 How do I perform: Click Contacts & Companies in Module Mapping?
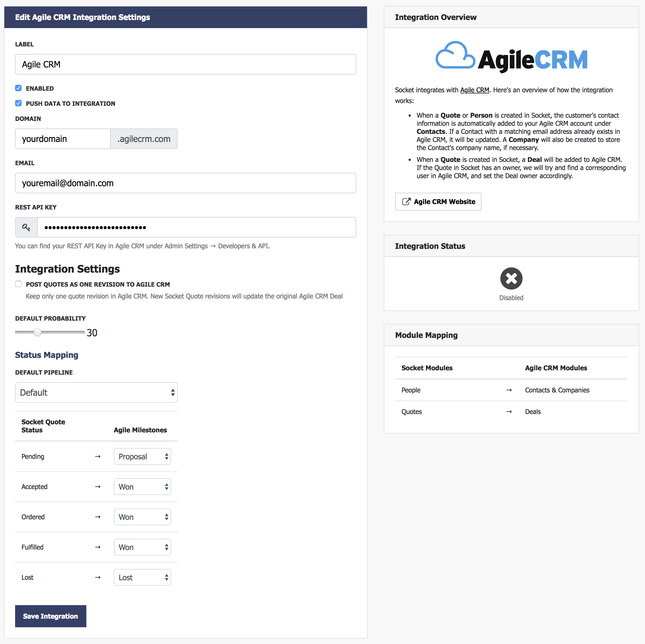point(557,390)
